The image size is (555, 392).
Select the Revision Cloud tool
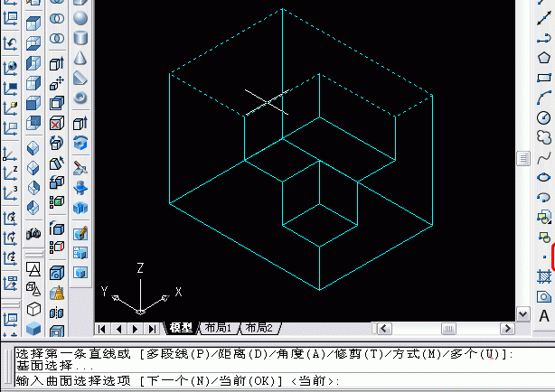point(543,137)
